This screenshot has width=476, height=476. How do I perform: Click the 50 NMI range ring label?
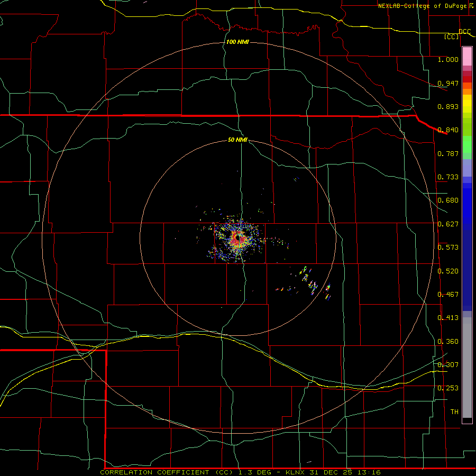237,140
